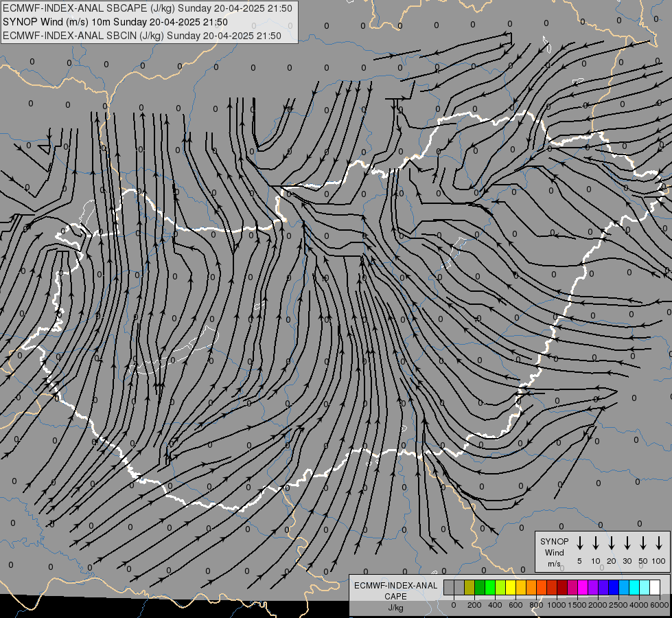Image resolution: width=672 pixels, height=618 pixels.
Task: Pick the pinkish-magenta swatch before 1500
Action: pos(572,587)
